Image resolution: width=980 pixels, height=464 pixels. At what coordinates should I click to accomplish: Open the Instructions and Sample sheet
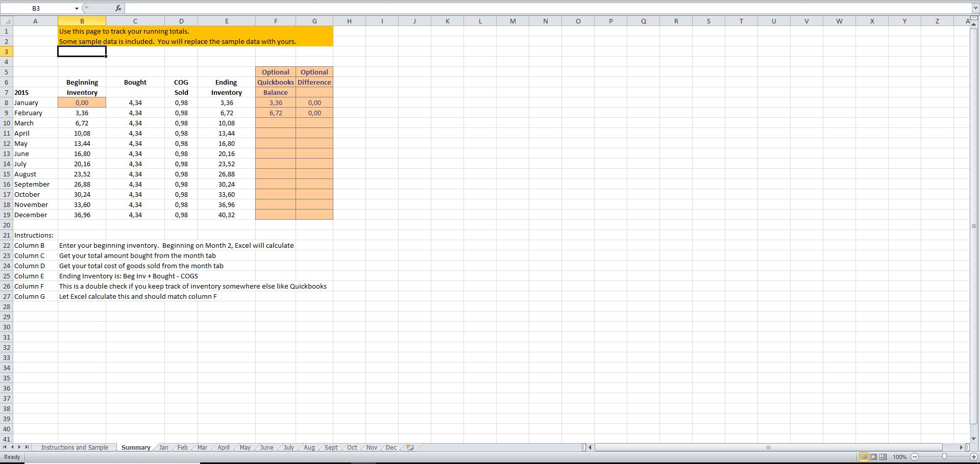pyautogui.click(x=75, y=447)
